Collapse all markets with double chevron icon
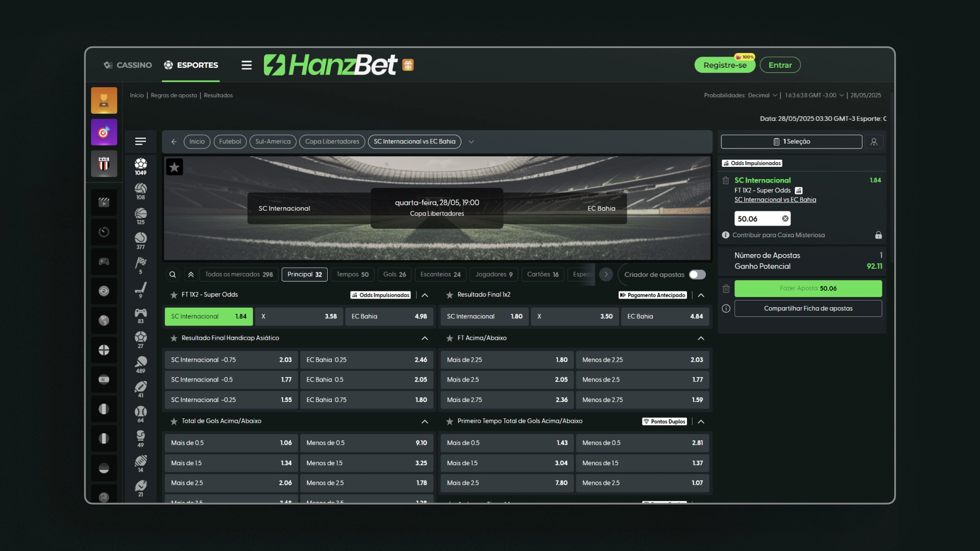The height and width of the screenshot is (551, 980). tap(191, 274)
